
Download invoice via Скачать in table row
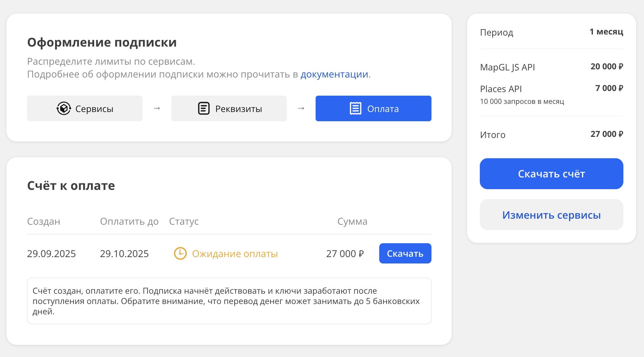pyautogui.click(x=405, y=254)
